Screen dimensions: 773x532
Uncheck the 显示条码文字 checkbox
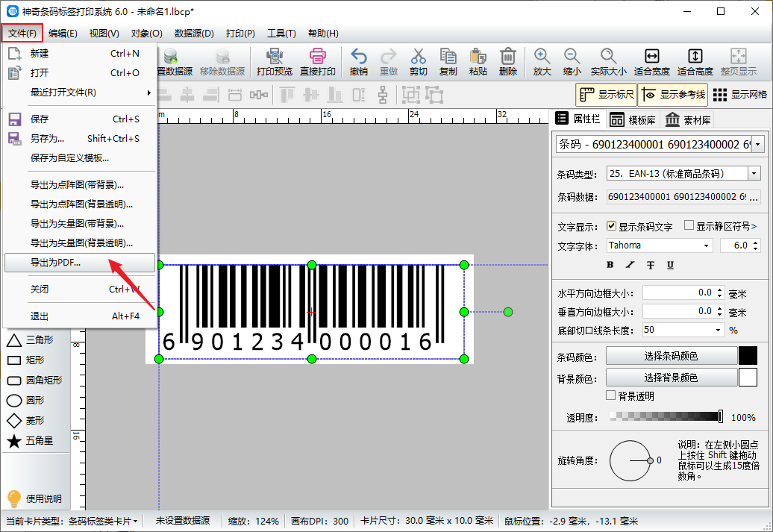pyautogui.click(x=611, y=226)
